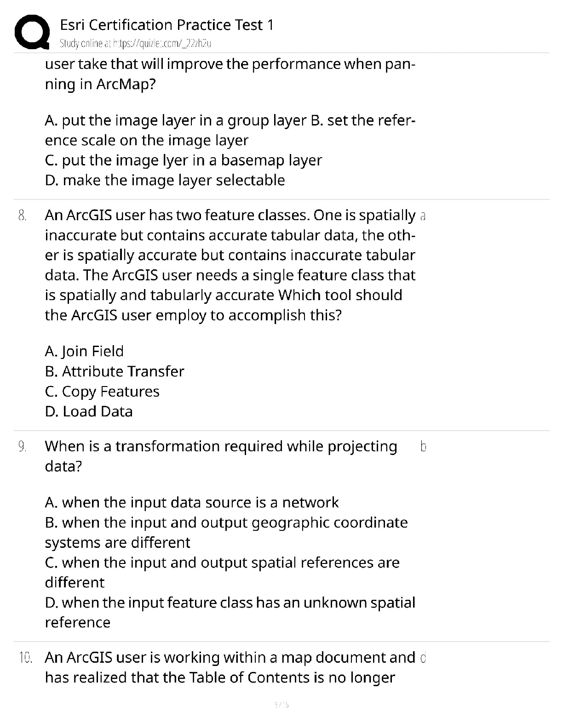Click the Esri Certification Practice Test 1 title
Screen dimensions: 563x728
[167, 24]
